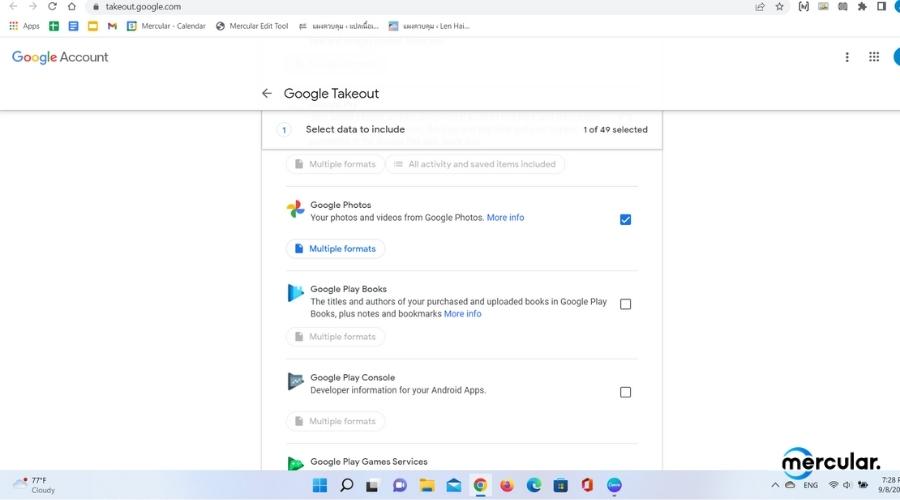
Task: Open Microsoft Edge from the taskbar
Action: tap(534, 486)
